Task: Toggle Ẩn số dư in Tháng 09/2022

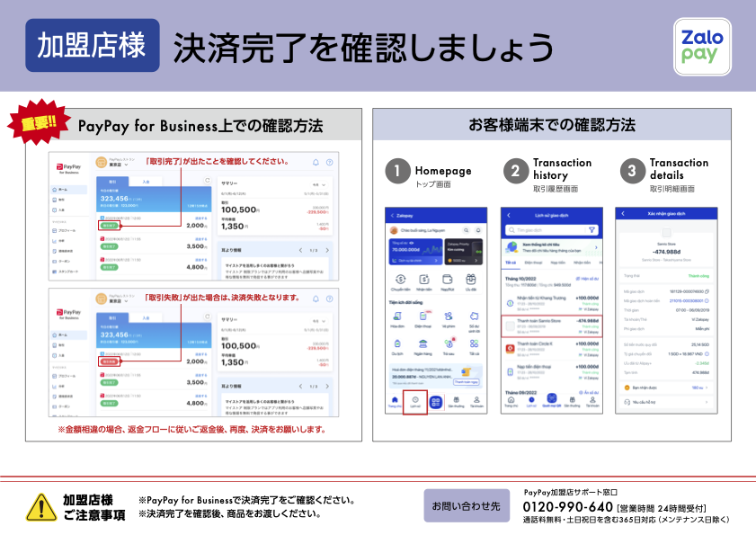Action: coord(588,392)
